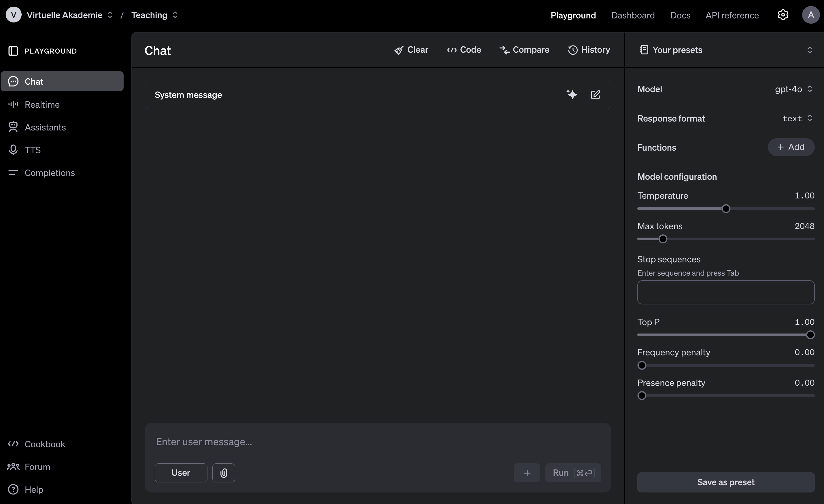
Task: Click the user avatar A icon
Action: (x=810, y=15)
